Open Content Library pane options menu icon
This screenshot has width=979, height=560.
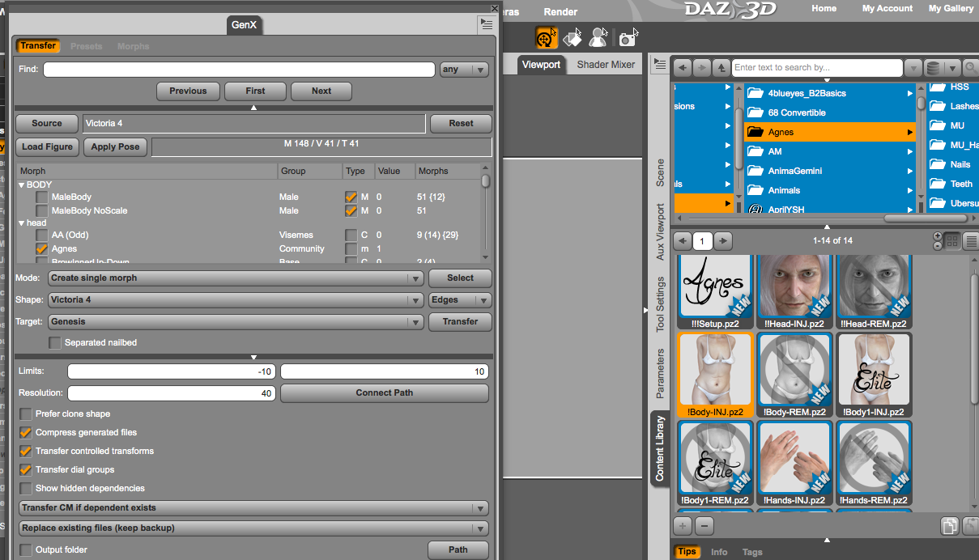tap(660, 64)
